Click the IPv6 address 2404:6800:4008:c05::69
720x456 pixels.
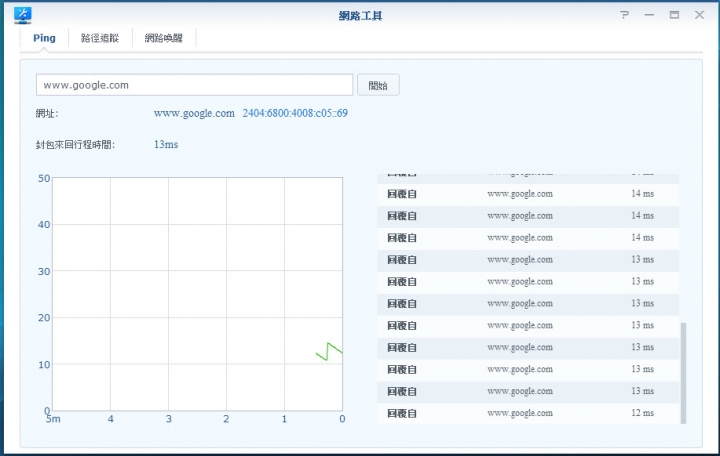pyautogui.click(x=295, y=113)
